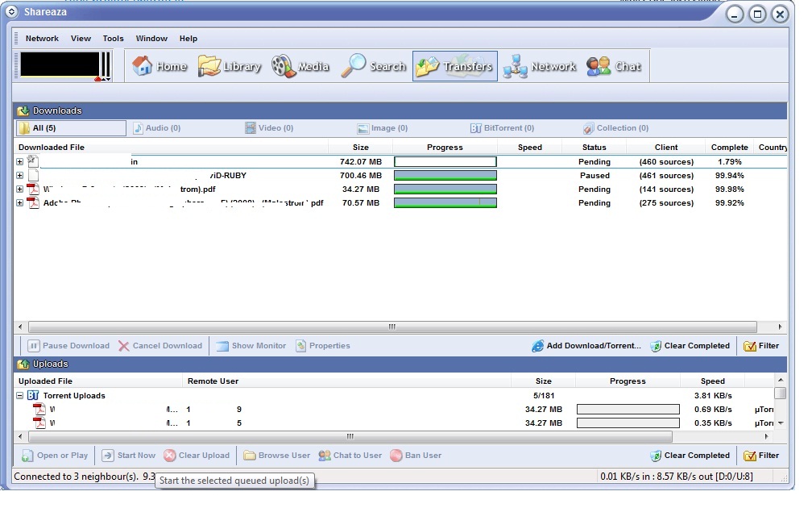Open the Downloads Filter

pyautogui.click(x=761, y=346)
